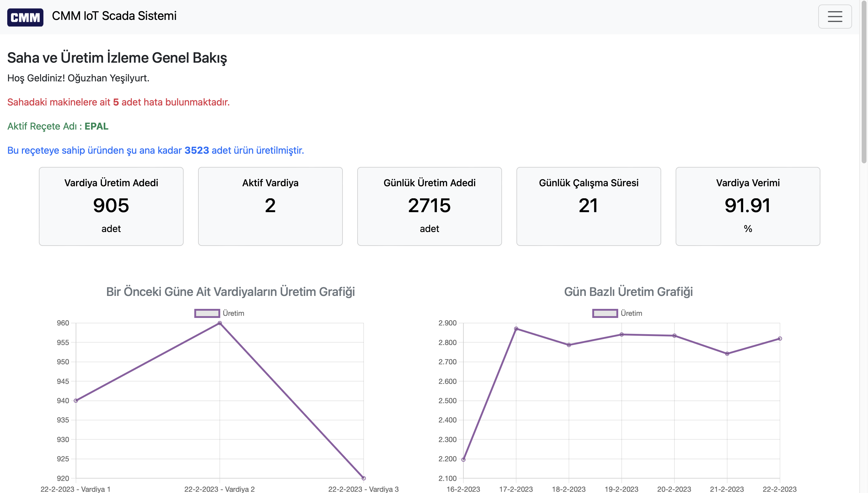Screen dimensions: 868x493
Task: Open the hamburger navigation menu
Action: tap(835, 17)
